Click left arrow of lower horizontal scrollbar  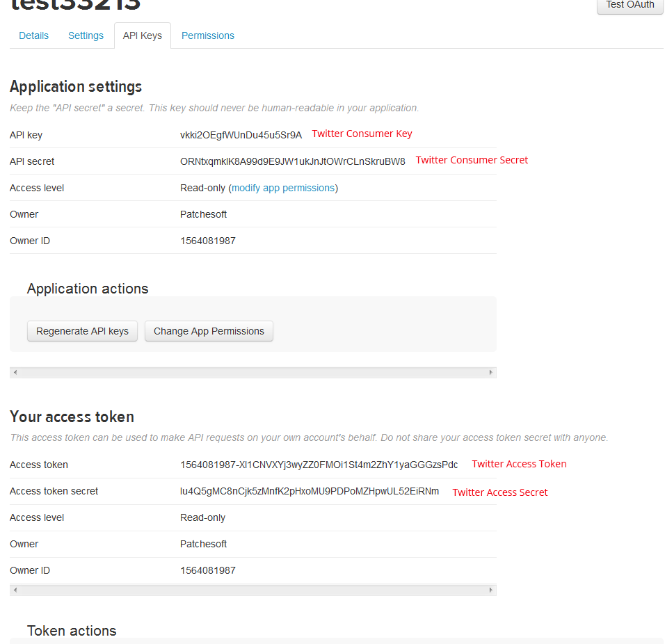[15, 590]
